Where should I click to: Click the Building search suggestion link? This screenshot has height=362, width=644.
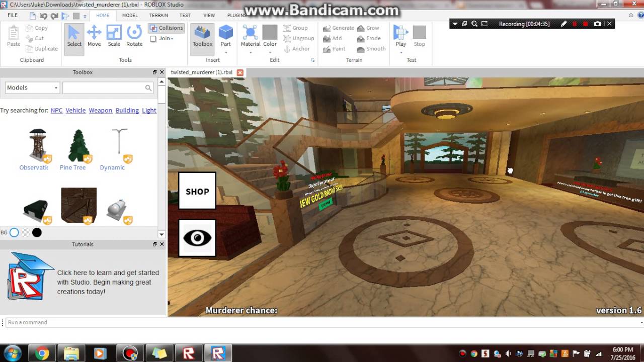pyautogui.click(x=127, y=111)
